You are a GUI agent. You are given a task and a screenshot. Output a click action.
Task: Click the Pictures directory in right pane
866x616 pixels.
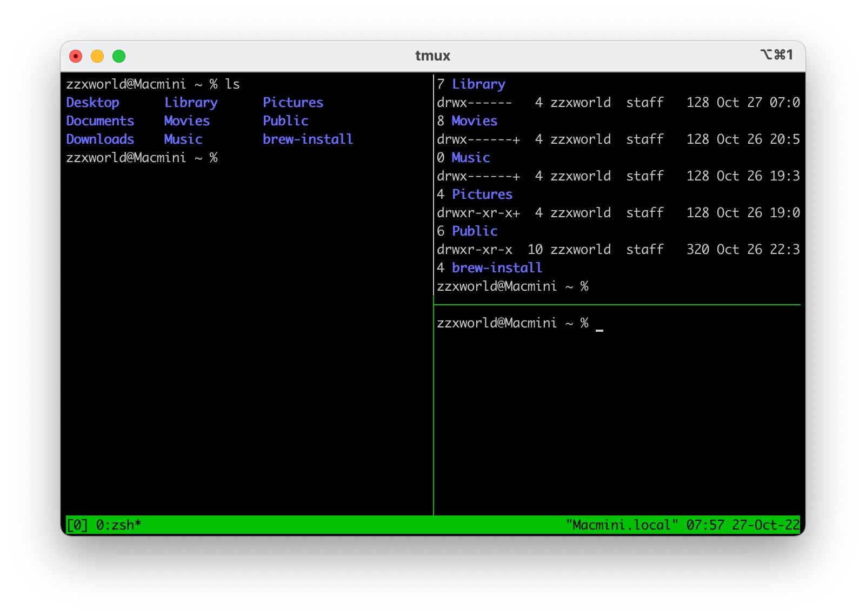click(x=481, y=194)
